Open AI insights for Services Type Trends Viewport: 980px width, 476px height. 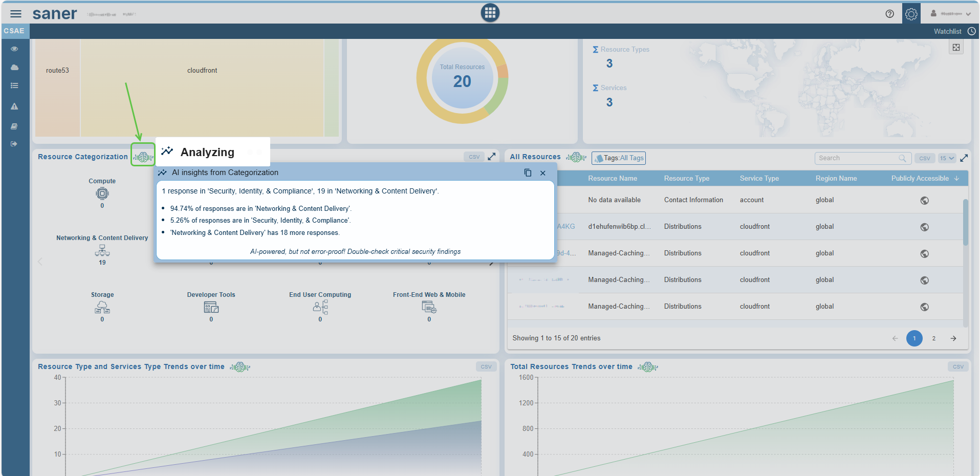click(x=239, y=367)
